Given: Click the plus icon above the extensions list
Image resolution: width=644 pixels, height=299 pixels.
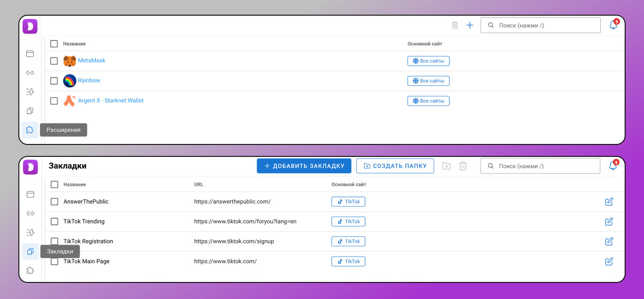Looking at the screenshot, I should (470, 25).
